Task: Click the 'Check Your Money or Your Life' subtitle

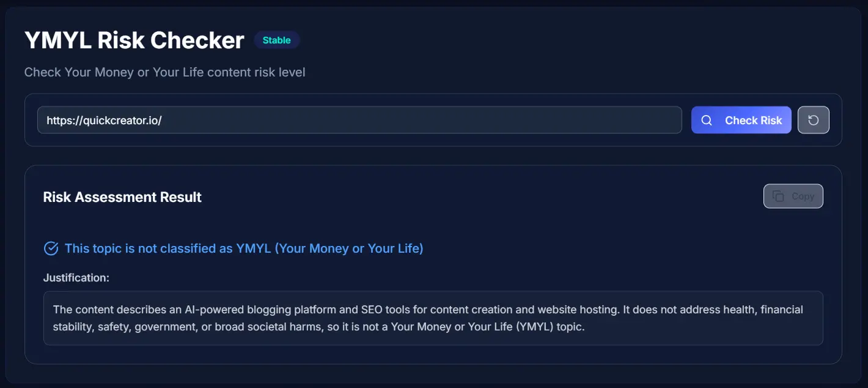Action: (x=165, y=72)
